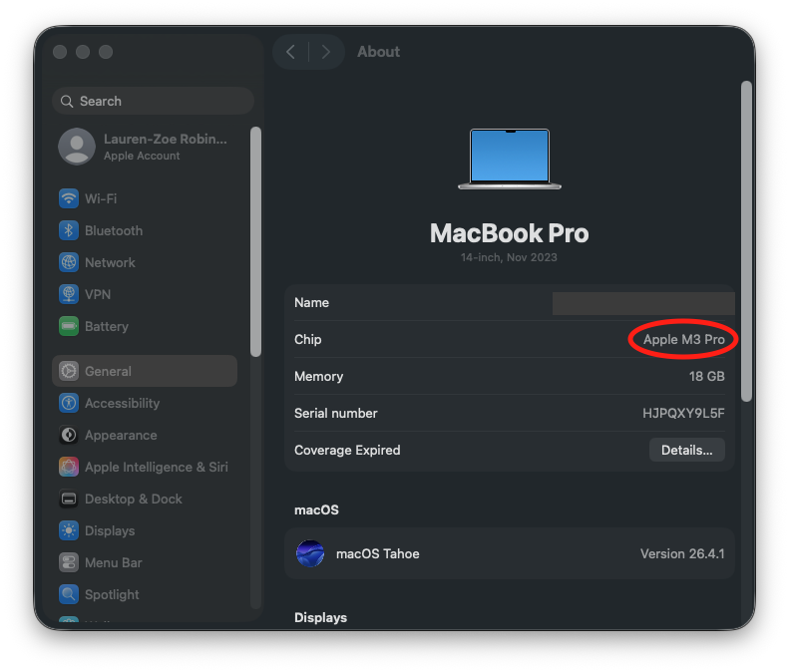Click the VPN icon in sidebar
789x672 pixels.
tap(69, 294)
